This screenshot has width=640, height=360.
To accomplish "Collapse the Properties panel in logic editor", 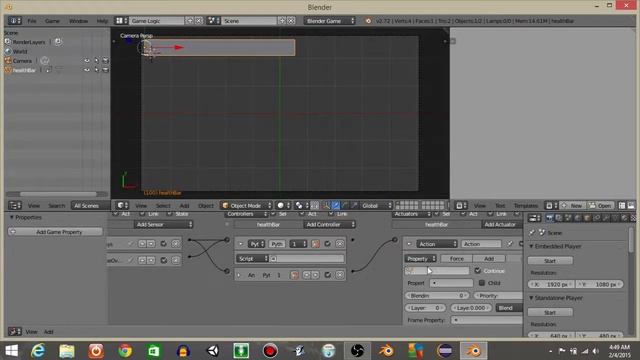I will 12,217.
